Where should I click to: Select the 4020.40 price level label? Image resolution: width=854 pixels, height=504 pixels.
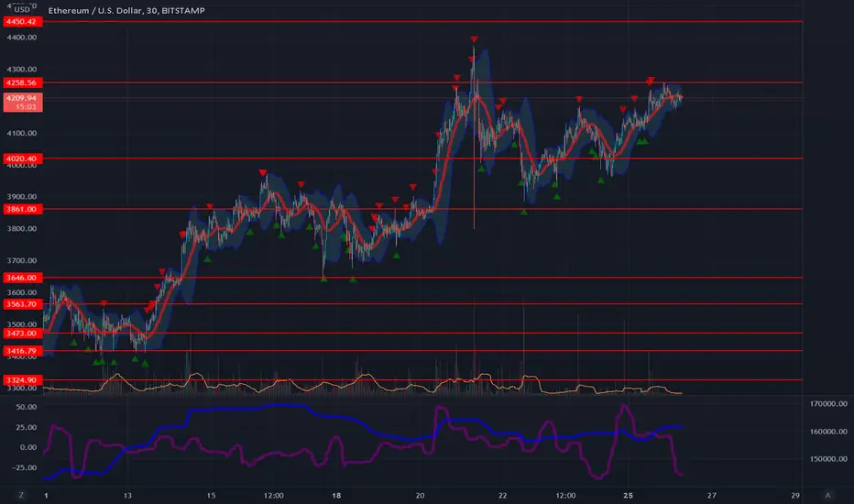click(x=22, y=159)
